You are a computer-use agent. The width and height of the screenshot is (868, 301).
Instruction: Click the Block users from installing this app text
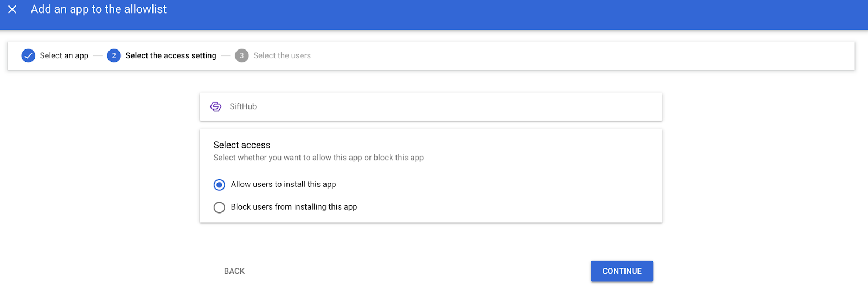coord(294,207)
